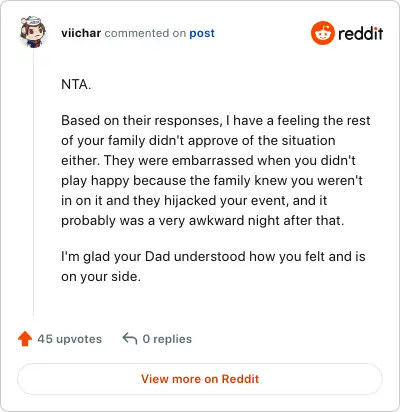Click the word "situation" in the comment
This screenshot has height=412, width=400.
tap(308, 140)
